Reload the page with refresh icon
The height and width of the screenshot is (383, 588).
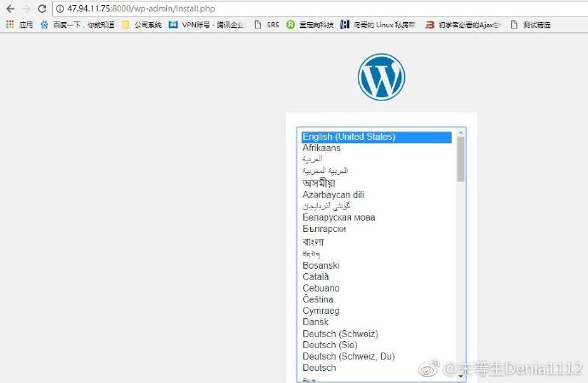click(42, 9)
